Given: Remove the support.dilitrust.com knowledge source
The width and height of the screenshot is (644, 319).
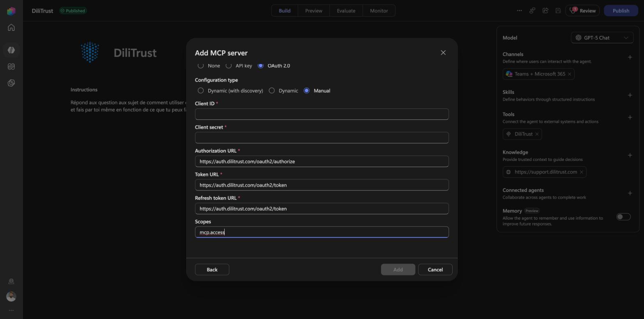Looking at the screenshot, I should pyautogui.click(x=581, y=172).
